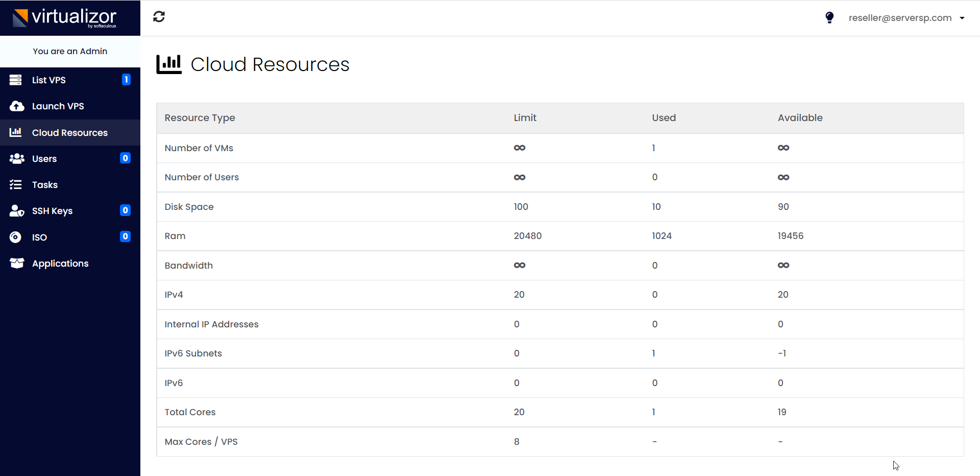Click the Launch VPS cloud icon

pos(17,106)
